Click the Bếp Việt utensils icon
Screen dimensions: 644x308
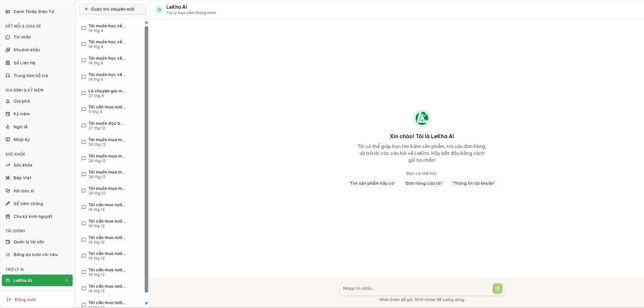(x=8, y=178)
